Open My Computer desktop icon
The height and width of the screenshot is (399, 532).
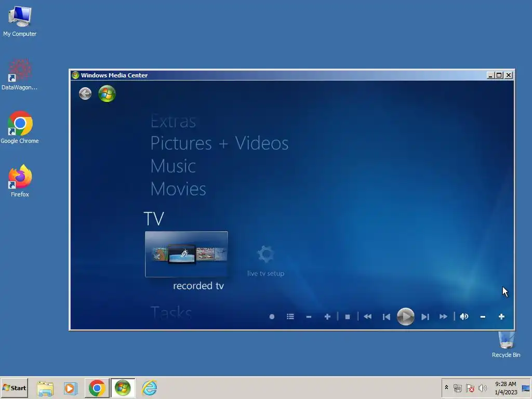click(20, 21)
